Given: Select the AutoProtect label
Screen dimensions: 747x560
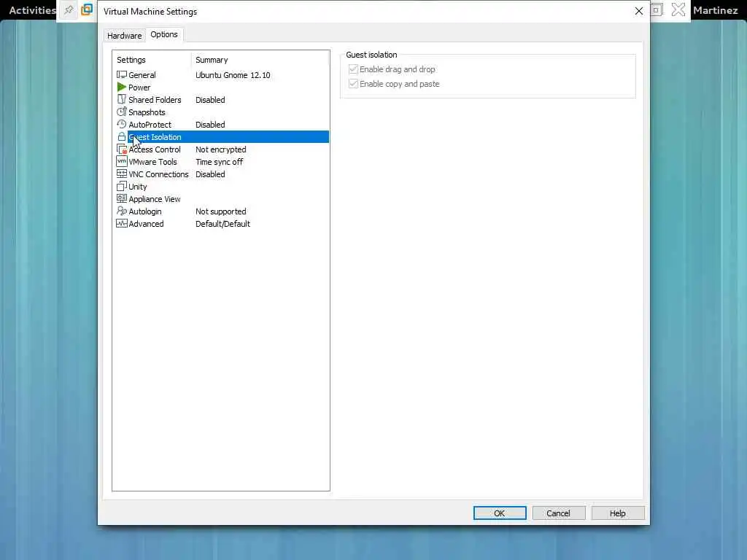Looking at the screenshot, I should 150,124.
